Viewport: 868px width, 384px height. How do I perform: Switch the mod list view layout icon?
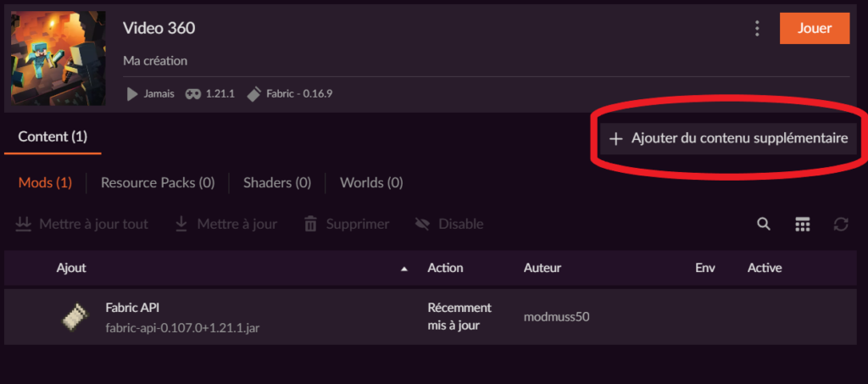pos(803,224)
